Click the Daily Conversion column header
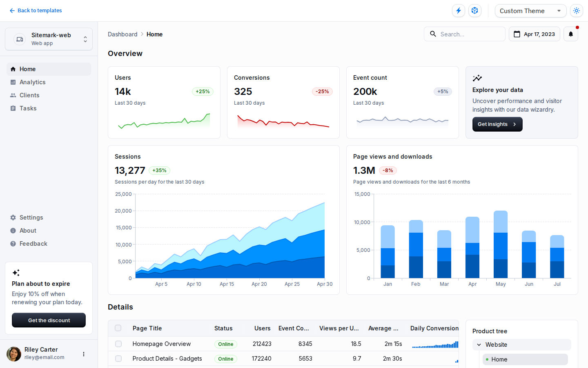Viewport: 588px width, 368px height. (434, 328)
